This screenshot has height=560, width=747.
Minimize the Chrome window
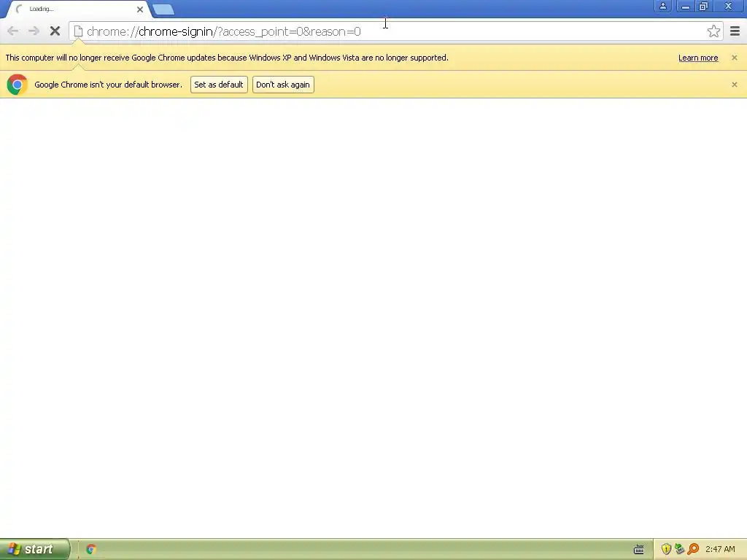pyautogui.click(x=685, y=6)
